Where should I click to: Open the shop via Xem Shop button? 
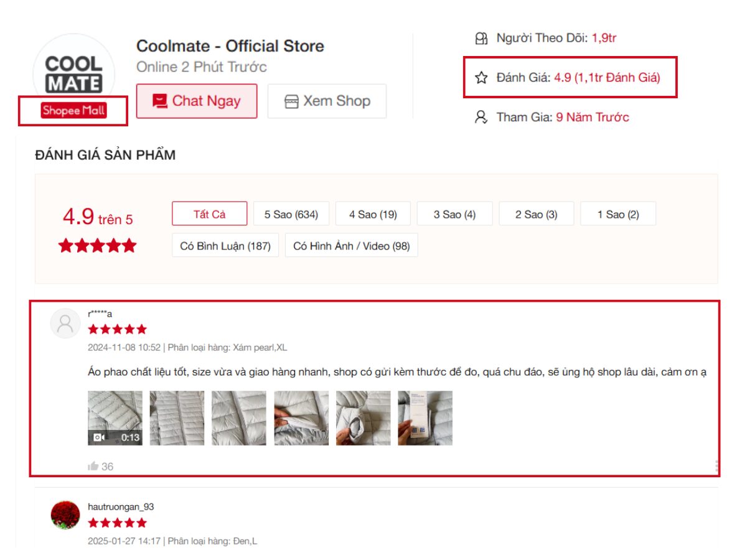pos(326,100)
